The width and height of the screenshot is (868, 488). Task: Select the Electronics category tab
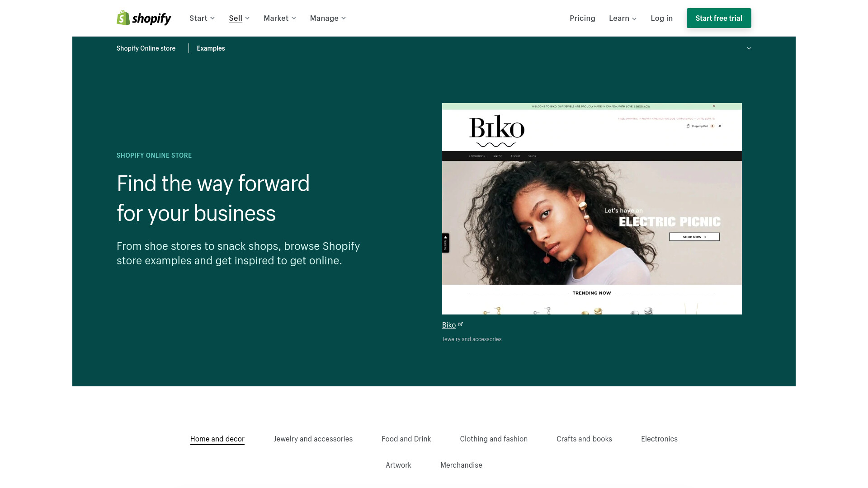point(659,439)
